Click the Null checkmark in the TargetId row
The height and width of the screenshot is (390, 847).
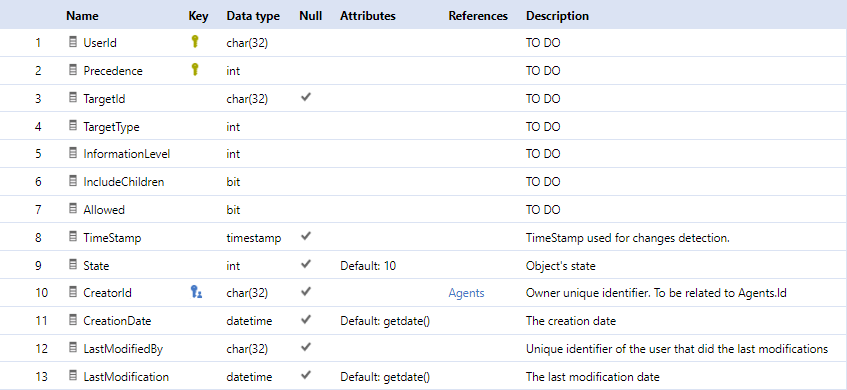[x=306, y=98]
